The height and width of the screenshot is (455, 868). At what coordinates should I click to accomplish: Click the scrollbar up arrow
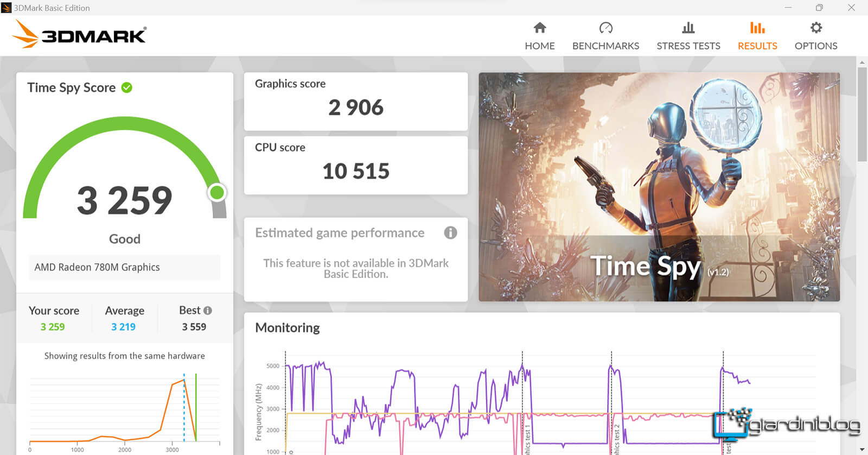click(862, 62)
